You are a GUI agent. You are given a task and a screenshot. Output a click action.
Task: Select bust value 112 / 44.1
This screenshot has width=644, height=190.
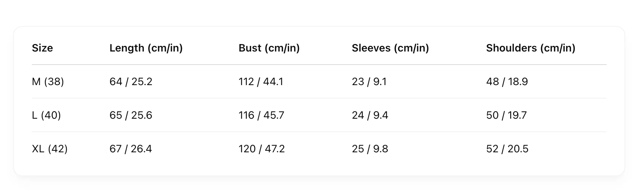(x=261, y=82)
